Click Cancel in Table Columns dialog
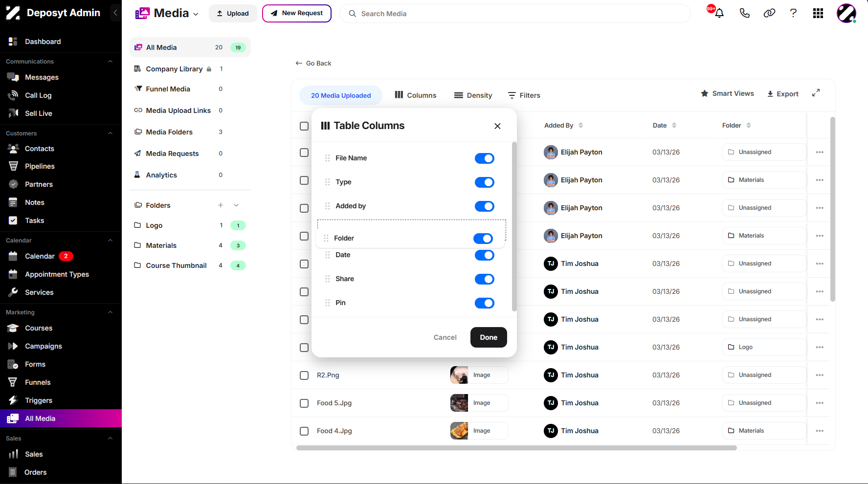The width and height of the screenshot is (868, 484). point(445,337)
